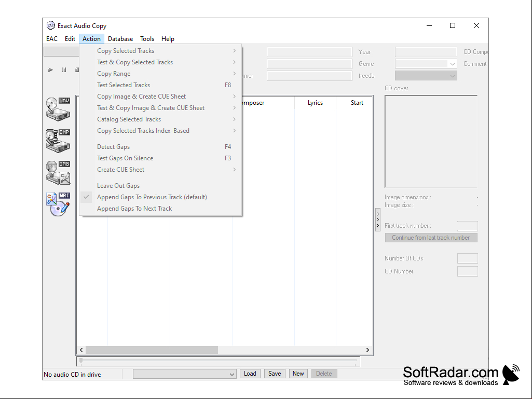The width and height of the screenshot is (532, 399).
Task: Open the Edit menu
Action: (x=70, y=39)
